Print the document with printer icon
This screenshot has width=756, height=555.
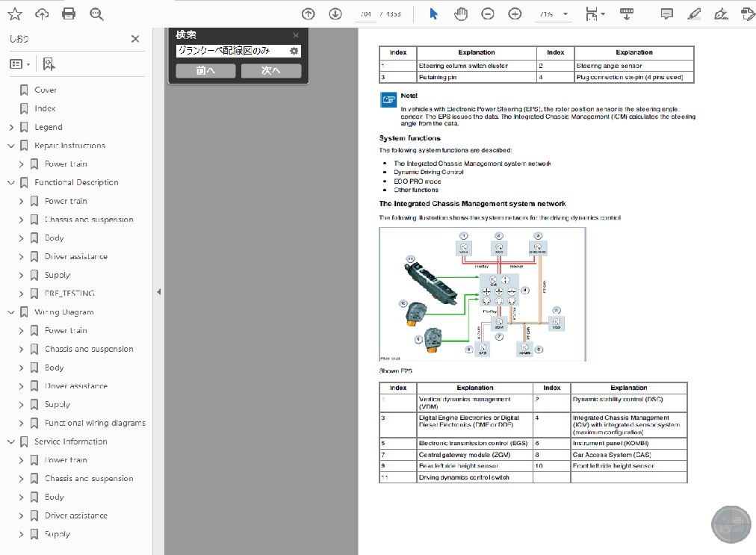69,14
